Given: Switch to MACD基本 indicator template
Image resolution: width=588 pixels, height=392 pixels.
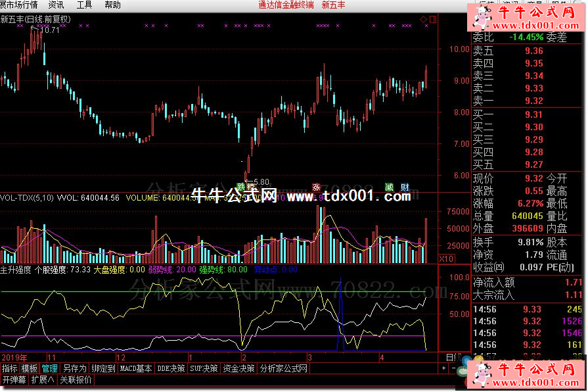Looking at the screenshot, I should [136, 369].
